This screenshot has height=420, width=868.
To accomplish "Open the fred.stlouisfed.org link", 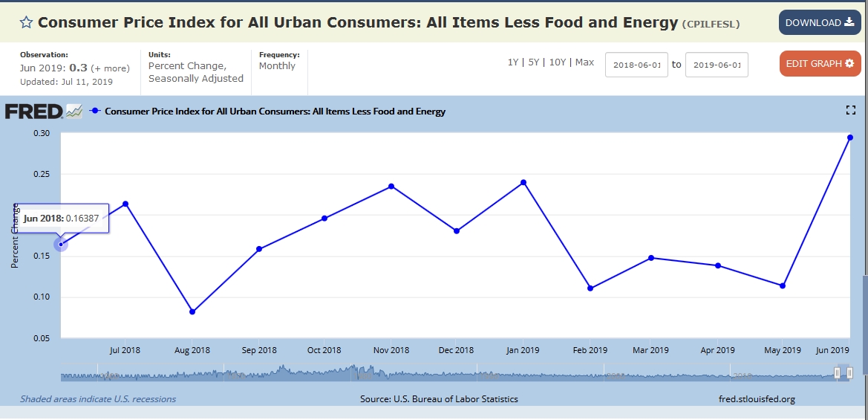I will point(757,399).
